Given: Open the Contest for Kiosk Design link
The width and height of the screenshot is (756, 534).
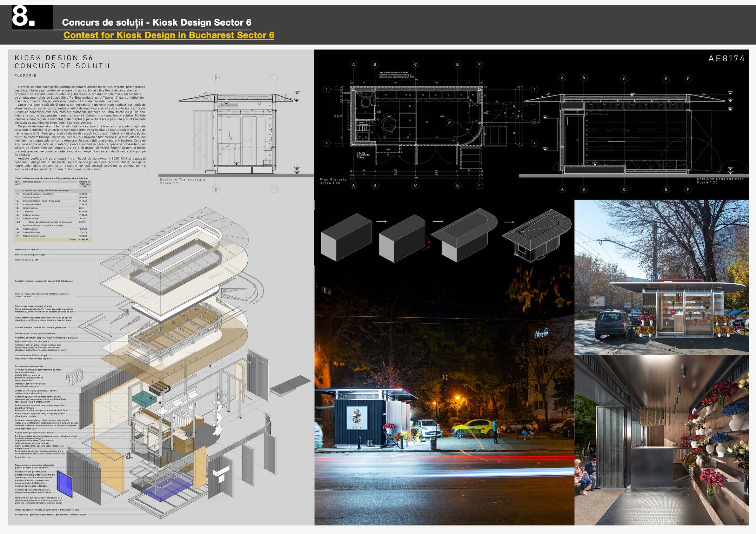Looking at the screenshot, I should (x=169, y=35).
